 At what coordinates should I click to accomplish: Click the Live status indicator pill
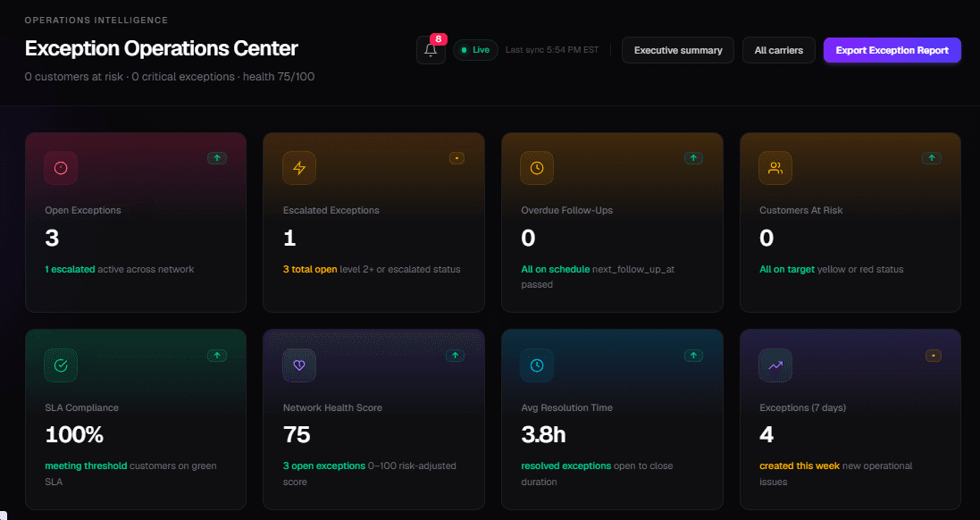click(475, 50)
